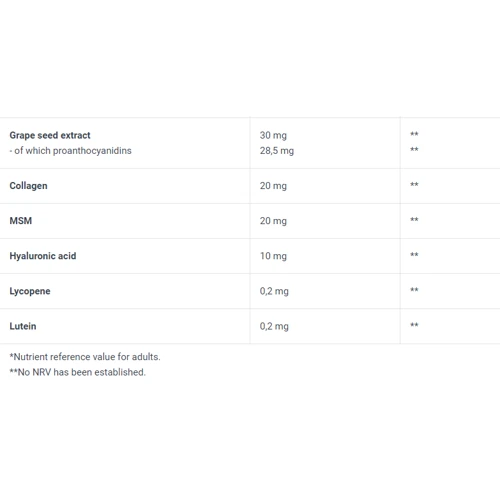
Task: Click the Lycopene 0,2 mg amount
Action: 274,291
